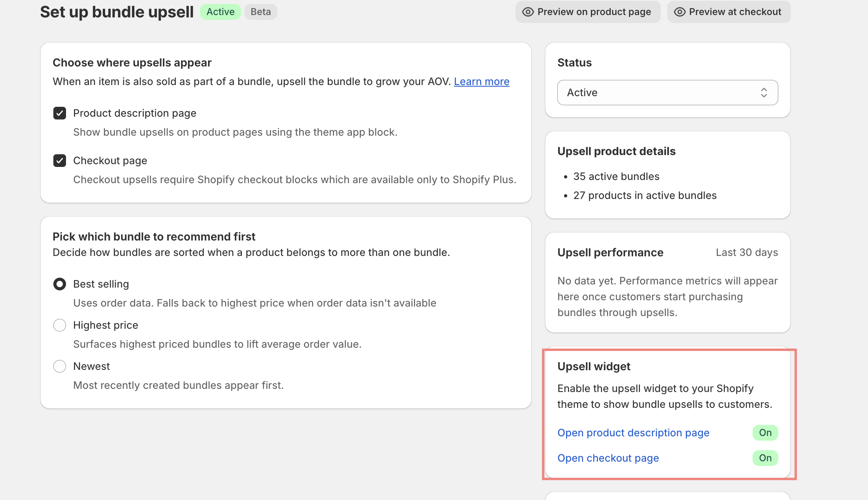Click the 'Choose where upsells appear' heading
The image size is (868, 500).
132,62
